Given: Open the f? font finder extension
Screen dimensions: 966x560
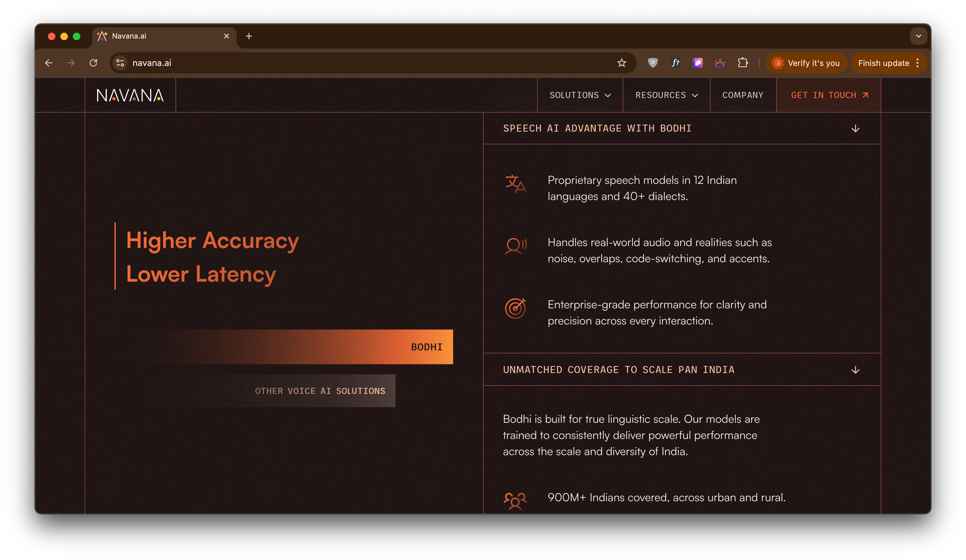Looking at the screenshot, I should (x=675, y=63).
